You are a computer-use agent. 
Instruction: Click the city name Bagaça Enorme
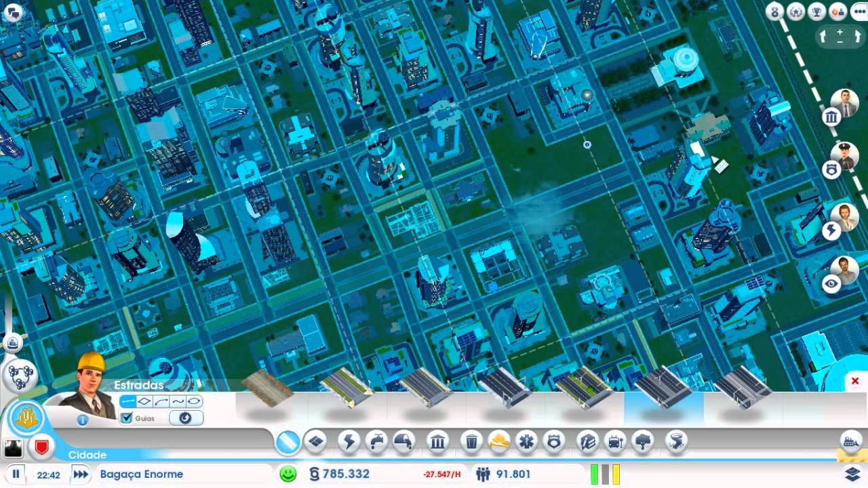pos(142,474)
